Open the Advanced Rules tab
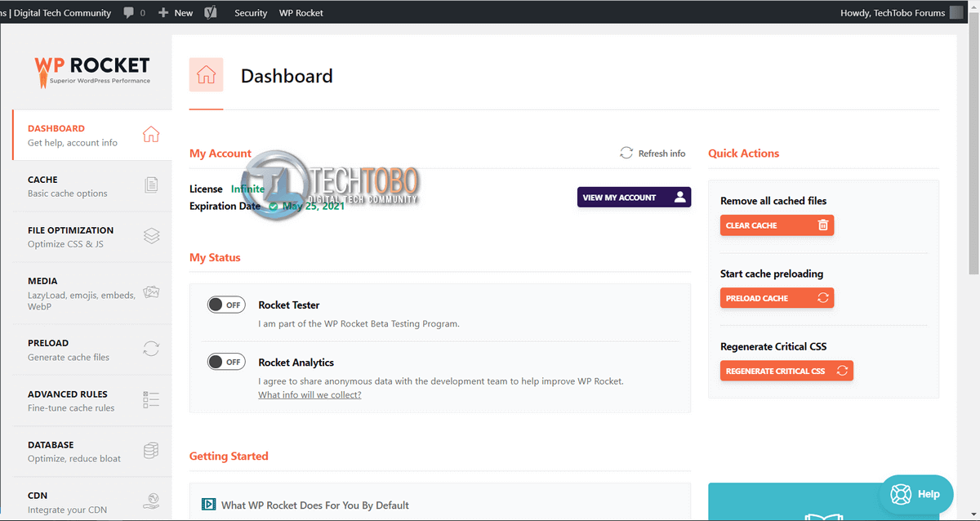 click(92, 400)
